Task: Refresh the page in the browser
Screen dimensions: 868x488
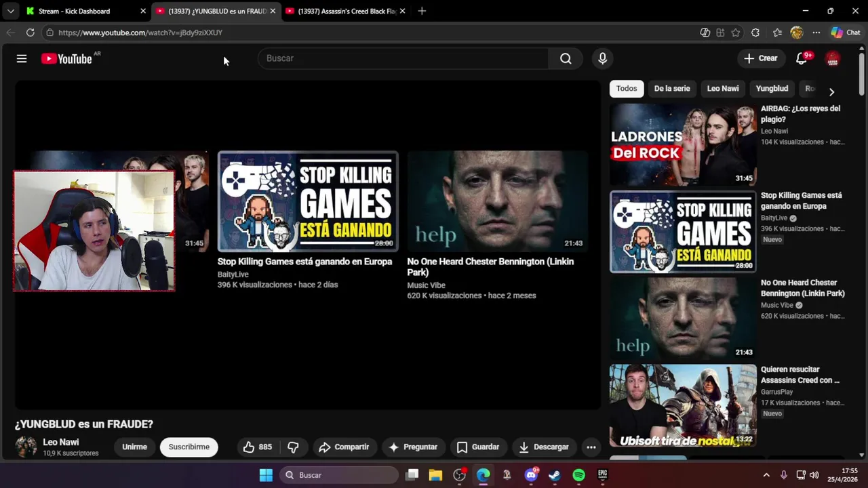Action: point(30,33)
